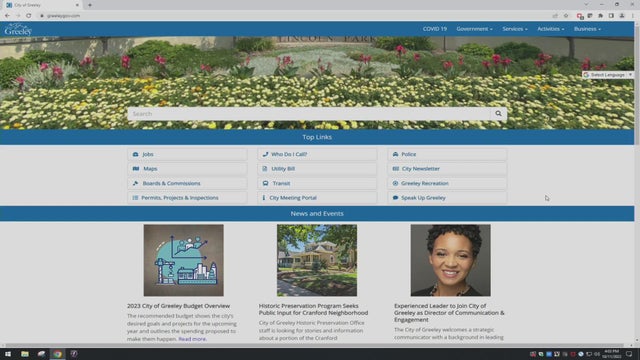The image size is (640, 360).
Task: Open Experienced Leader to Join City headline
Action: point(449,313)
